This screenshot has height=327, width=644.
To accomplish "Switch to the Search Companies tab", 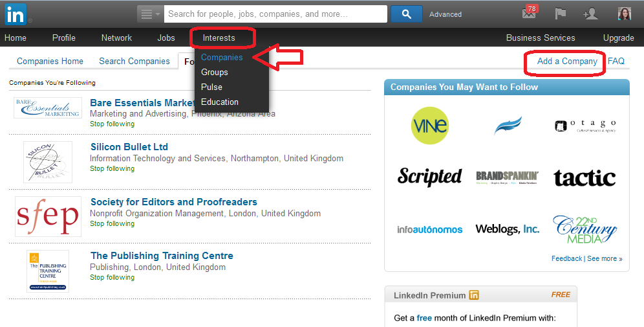I will pyautogui.click(x=134, y=61).
